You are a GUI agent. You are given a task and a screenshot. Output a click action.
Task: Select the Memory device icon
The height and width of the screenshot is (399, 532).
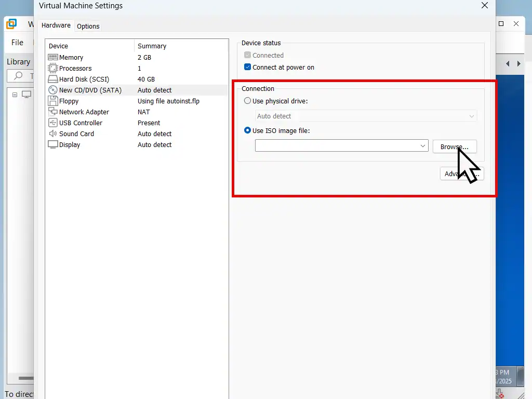pyautogui.click(x=52, y=57)
